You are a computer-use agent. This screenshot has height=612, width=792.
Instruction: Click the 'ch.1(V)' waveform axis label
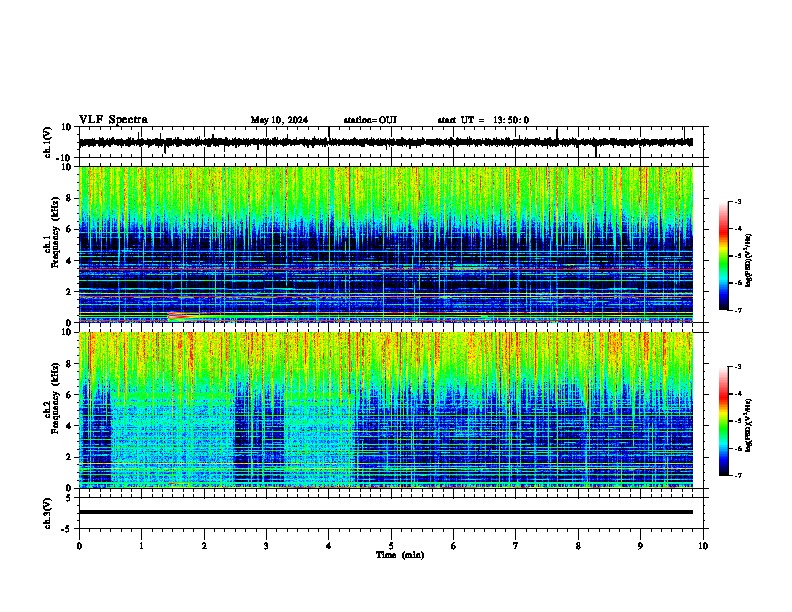[x=47, y=142]
